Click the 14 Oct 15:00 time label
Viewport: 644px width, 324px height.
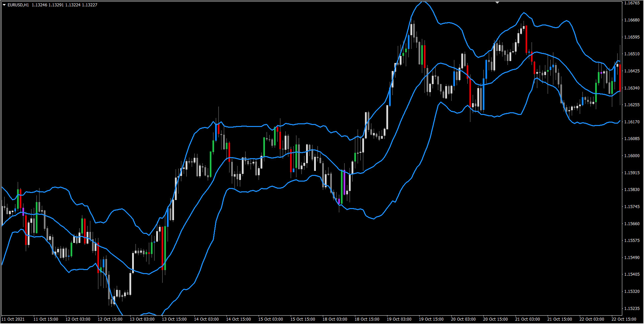pos(239,319)
